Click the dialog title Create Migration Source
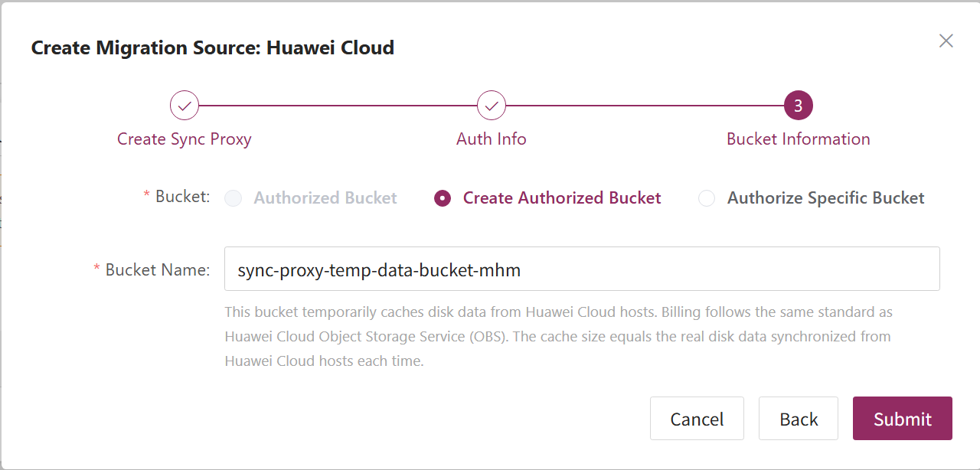 [x=213, y=48]
